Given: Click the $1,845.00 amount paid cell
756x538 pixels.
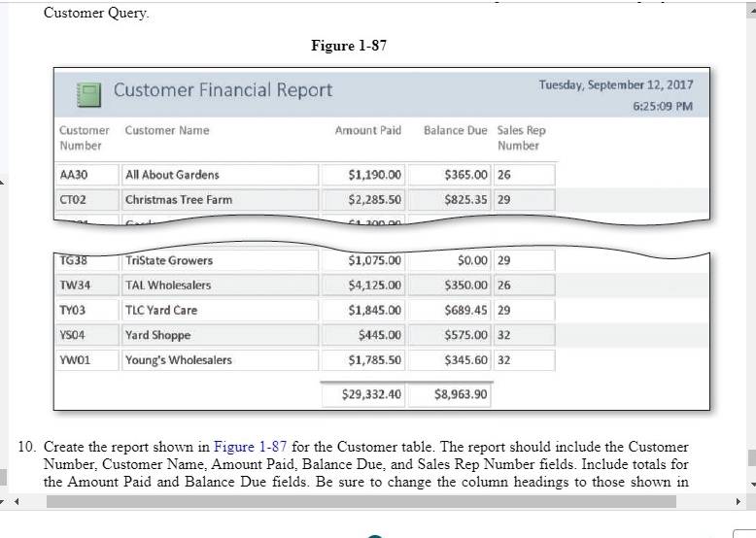Looking at the screenshot, I should pyautogui.click(x=363, y=310).
